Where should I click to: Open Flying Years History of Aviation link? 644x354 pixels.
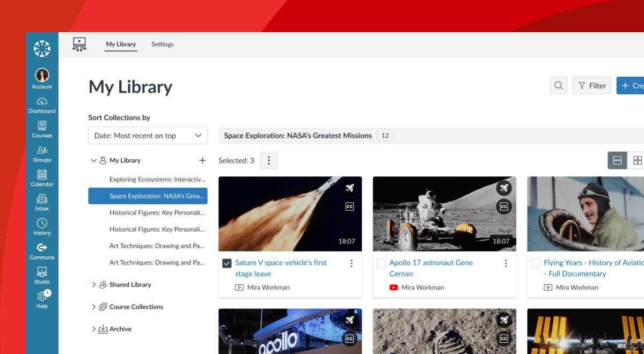click(x=594, y=268)
